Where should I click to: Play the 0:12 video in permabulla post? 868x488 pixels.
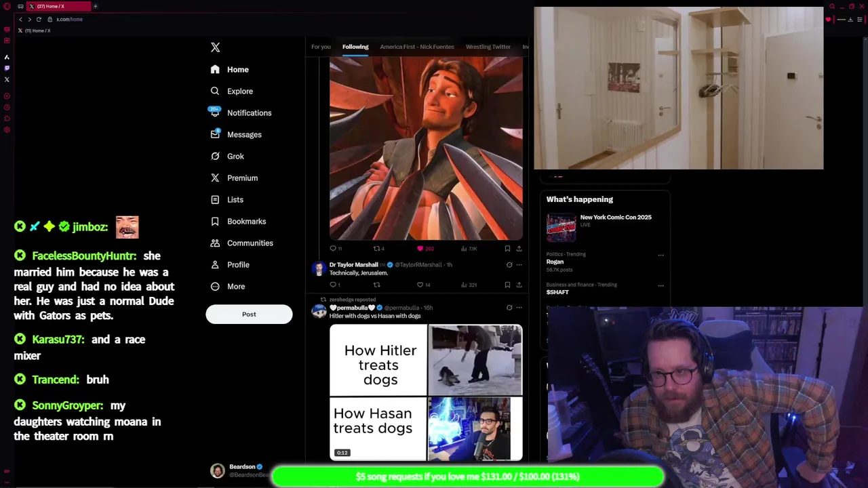tap(426, 392)
